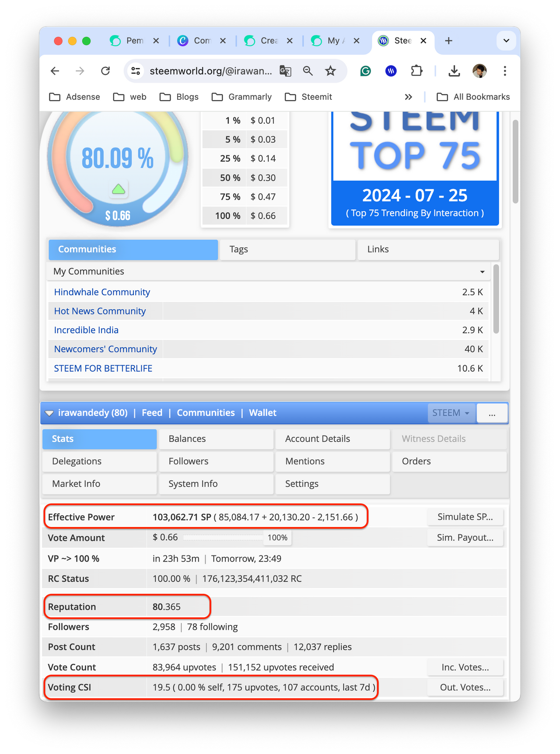Viewport: 560px width, 754px height.
Task: Expand the My Communities dropdown
Action: [269, 272]
